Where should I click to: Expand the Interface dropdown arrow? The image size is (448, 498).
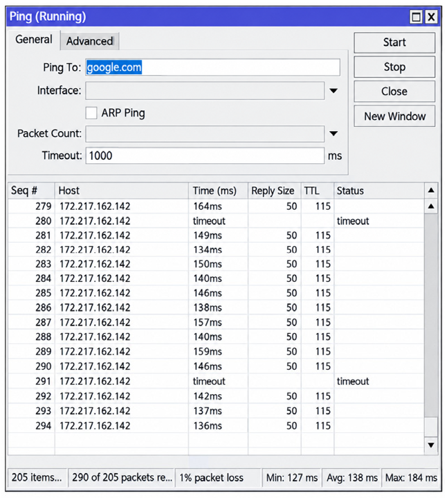point(333,91)
